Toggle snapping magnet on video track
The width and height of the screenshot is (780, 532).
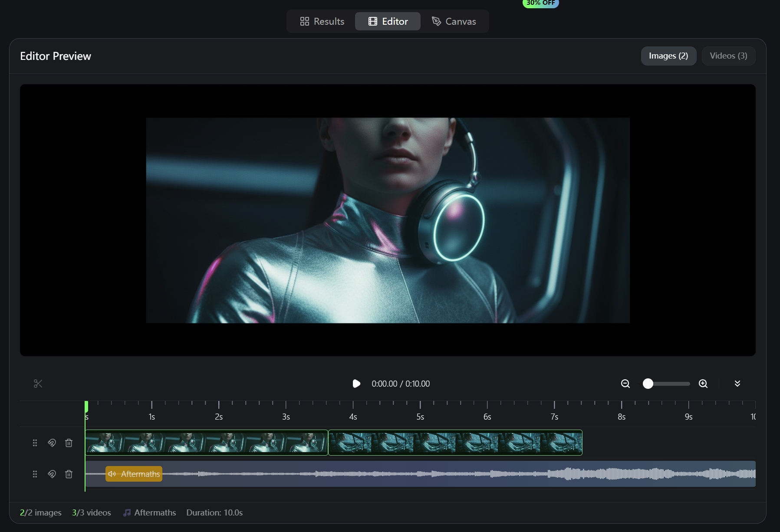(52, 443)
